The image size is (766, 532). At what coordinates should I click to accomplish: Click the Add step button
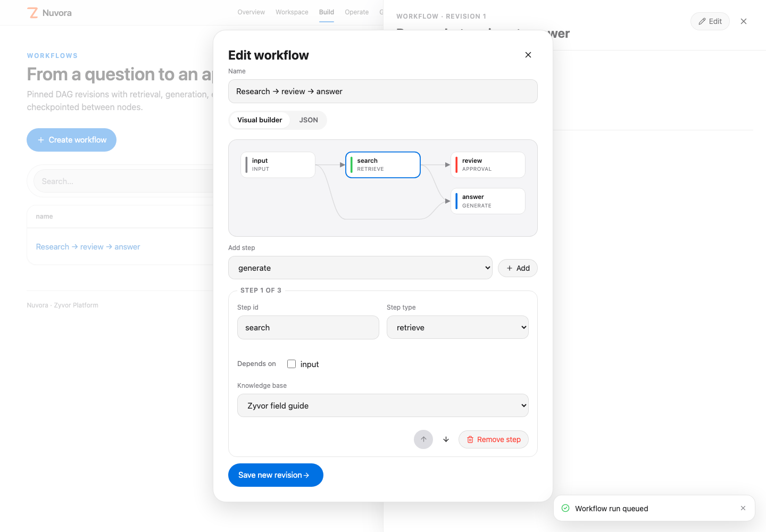pyautogui.click(x=518, y=268)
